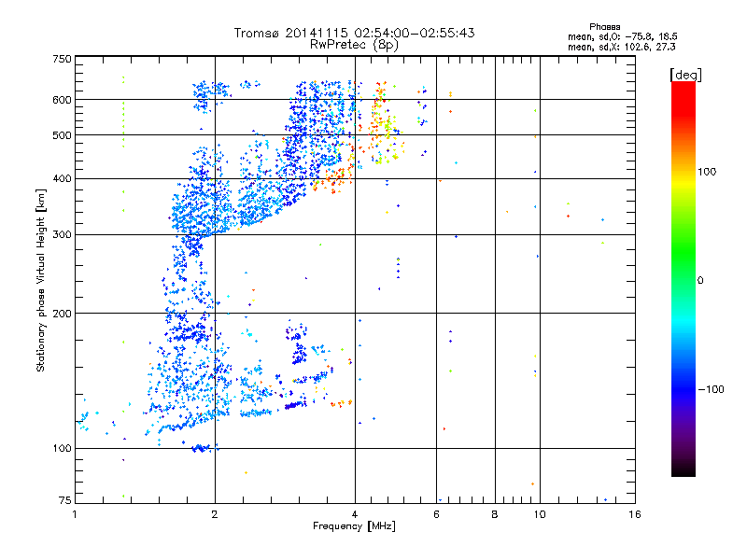Viewport: 747px width, 560px height.
Task: Click the y-axis tick label '200'
Action: click(x=63, y=314)
